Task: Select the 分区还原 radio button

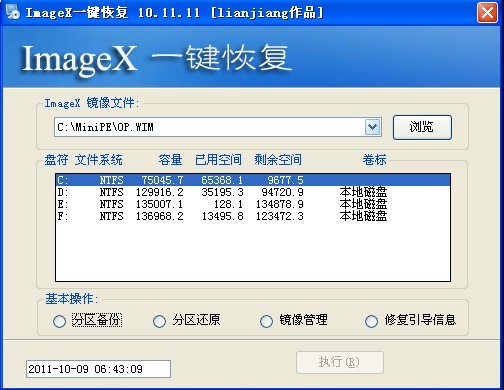Action: point(159,321)
